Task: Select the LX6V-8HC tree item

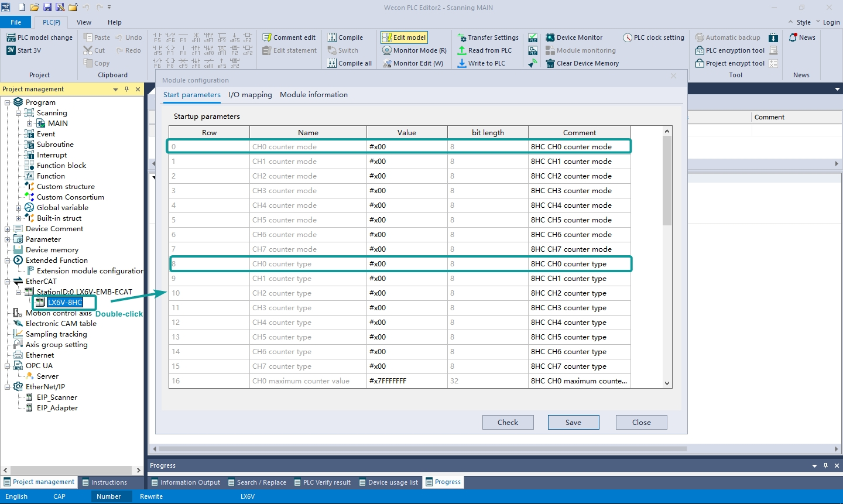Action: pyautogui.click(x=65, y=303)
